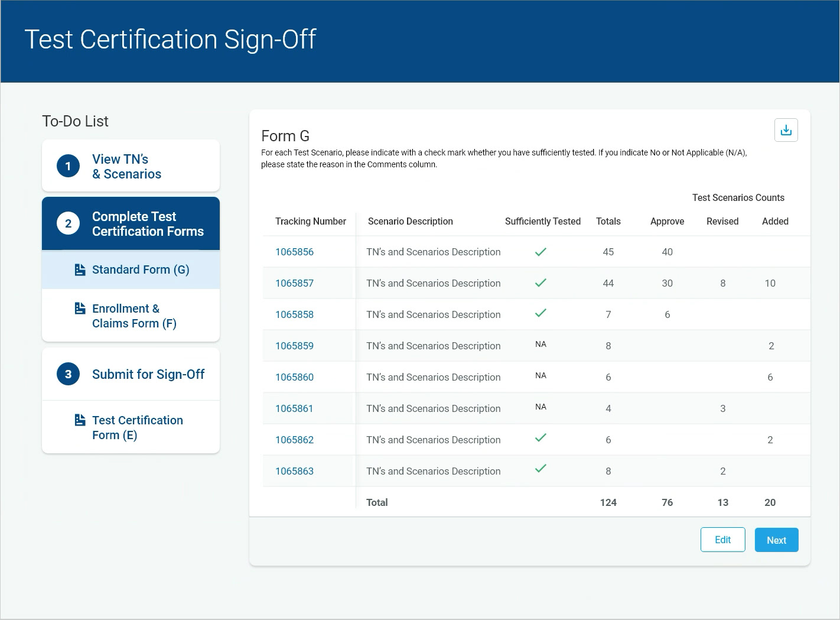The height and width of the screenshot is (620, 840).
Task: Click the step 2 number circle
Action: (68, 223)
